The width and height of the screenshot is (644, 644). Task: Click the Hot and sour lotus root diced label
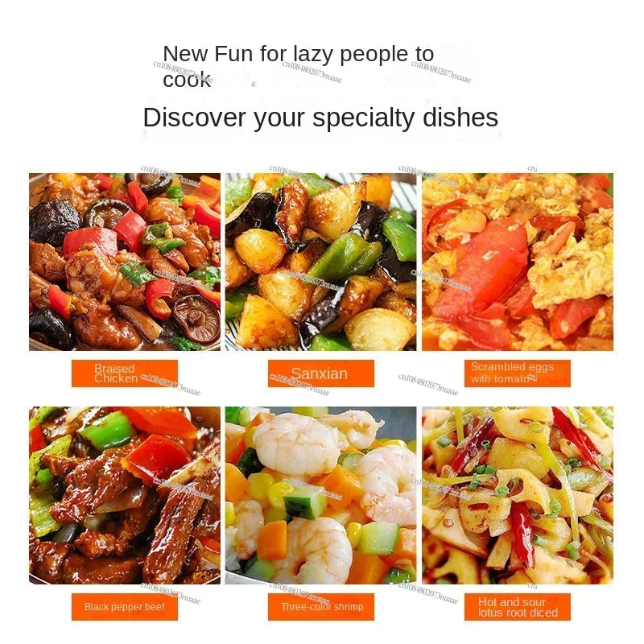point(518,607)
